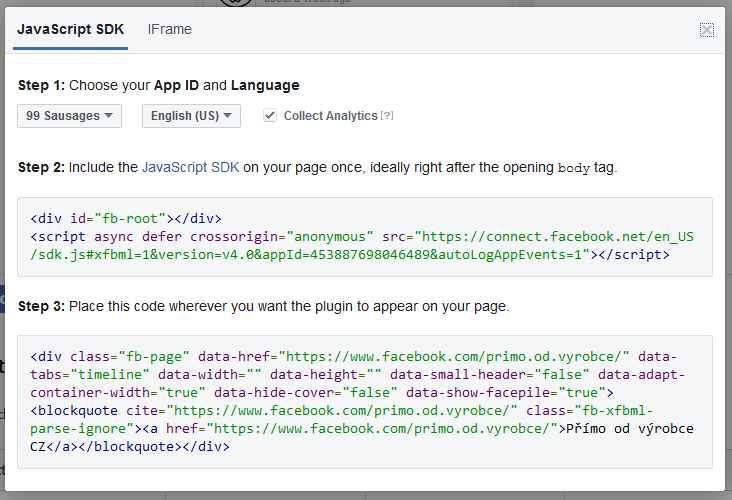The height and width of the screenshot is (500, 732).
Task: Toggle the Collect Analytics checkbox
Action: point(270,115)
